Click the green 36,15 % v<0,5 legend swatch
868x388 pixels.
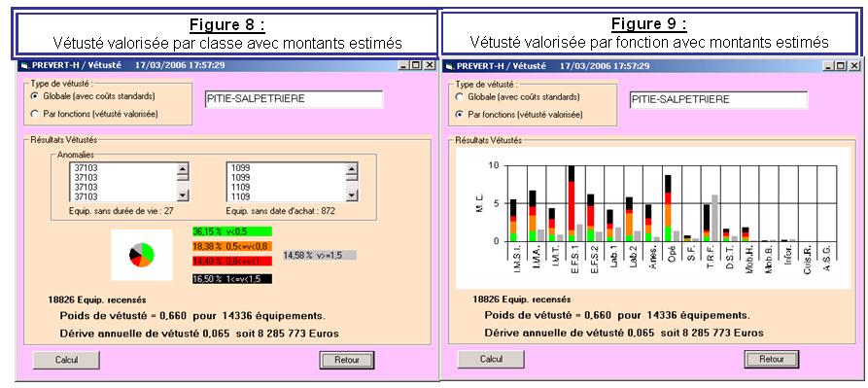pos(232,231)
